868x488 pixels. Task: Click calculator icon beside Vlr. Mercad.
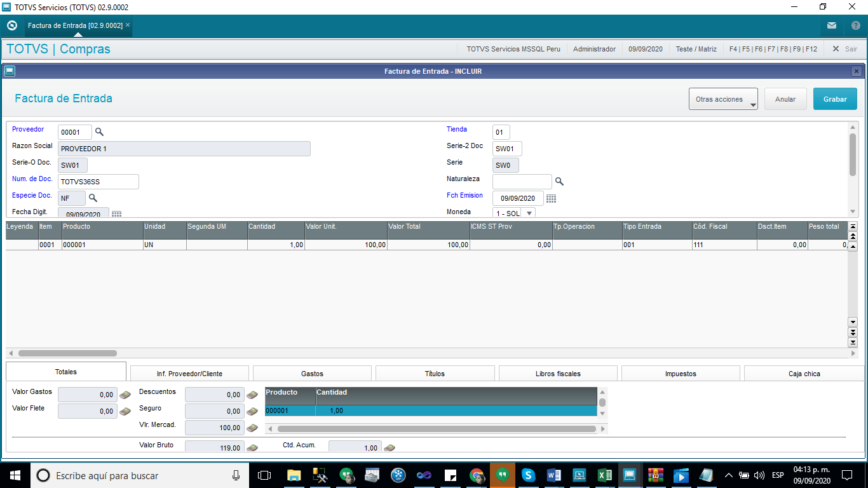coord(252,428)
